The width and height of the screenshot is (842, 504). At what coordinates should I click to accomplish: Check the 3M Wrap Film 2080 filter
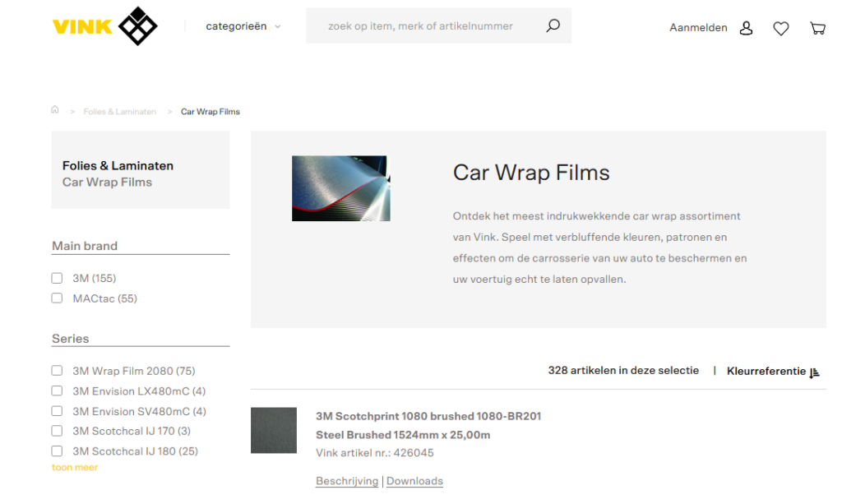[57, 370]
